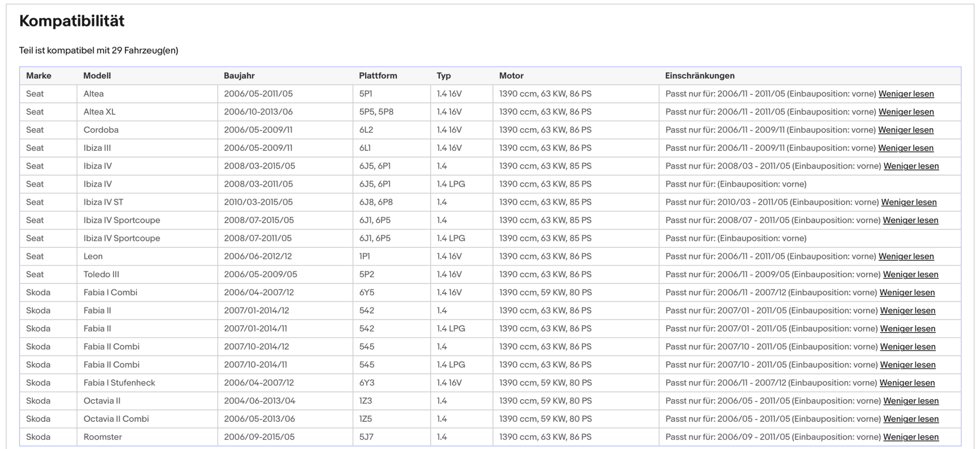980x449 pixels.
Task: Click the 'Marke' column header
Action: click(39, 76)
